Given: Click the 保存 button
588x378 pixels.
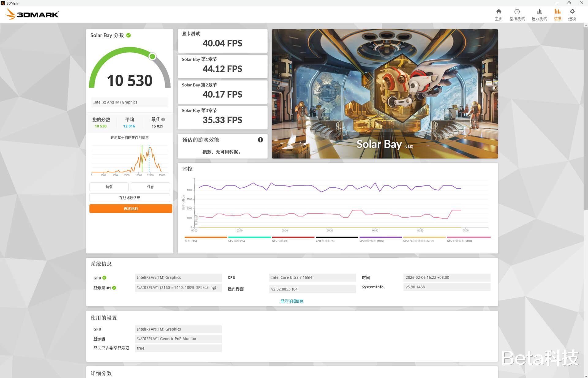Looking at the screenshot, I should tap(150, 187).
